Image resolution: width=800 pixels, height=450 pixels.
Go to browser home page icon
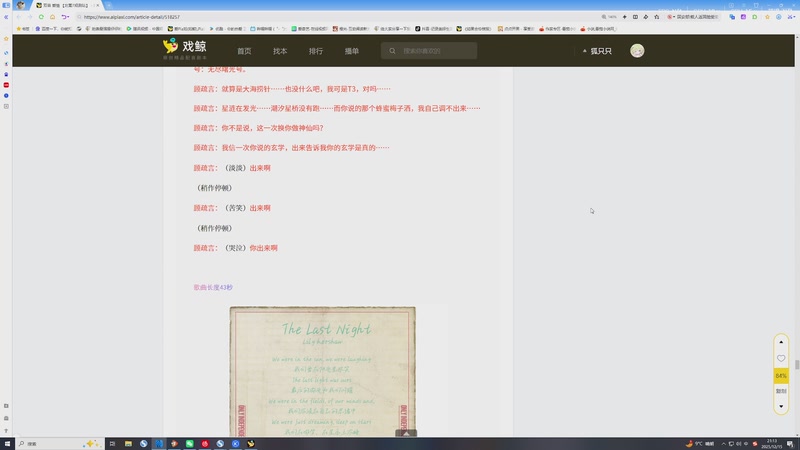tap(53, 17)
